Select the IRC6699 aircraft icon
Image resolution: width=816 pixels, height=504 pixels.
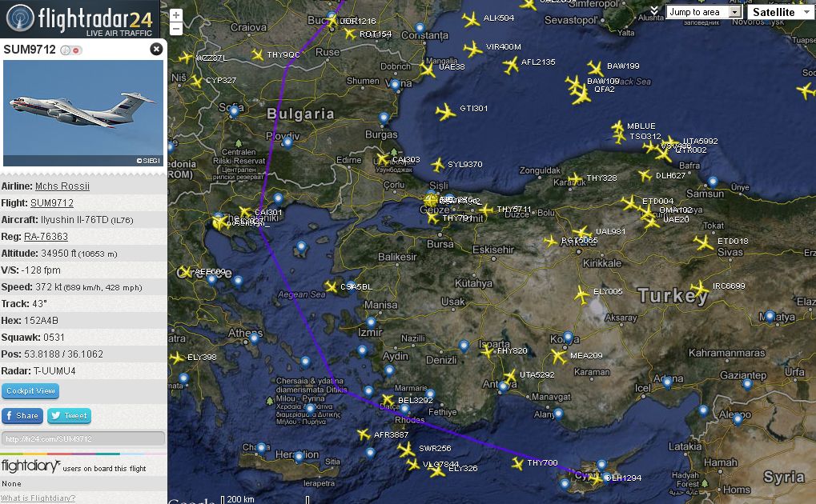[x=700, y=288]
